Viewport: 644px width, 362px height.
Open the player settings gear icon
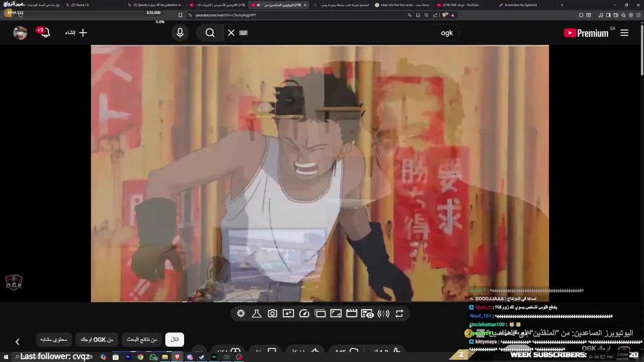[x=241, y=314]
